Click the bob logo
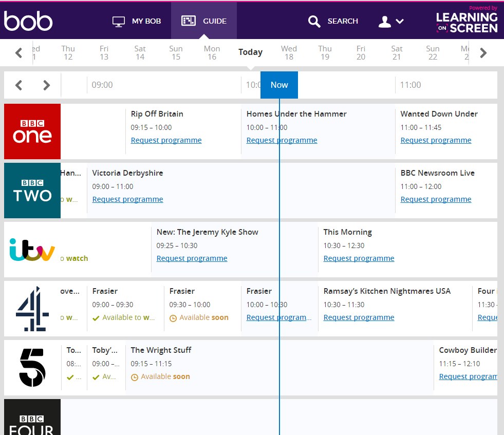Viewport: 504px width, 435px height. pos(28,21)
